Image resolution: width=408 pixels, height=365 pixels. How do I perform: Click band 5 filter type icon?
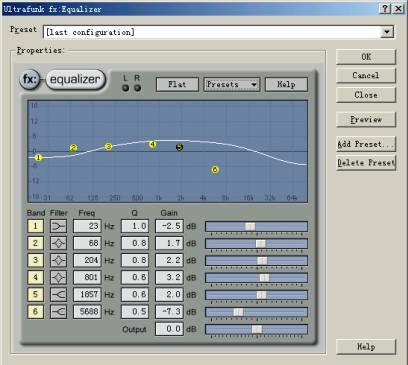tap(58, 295)
